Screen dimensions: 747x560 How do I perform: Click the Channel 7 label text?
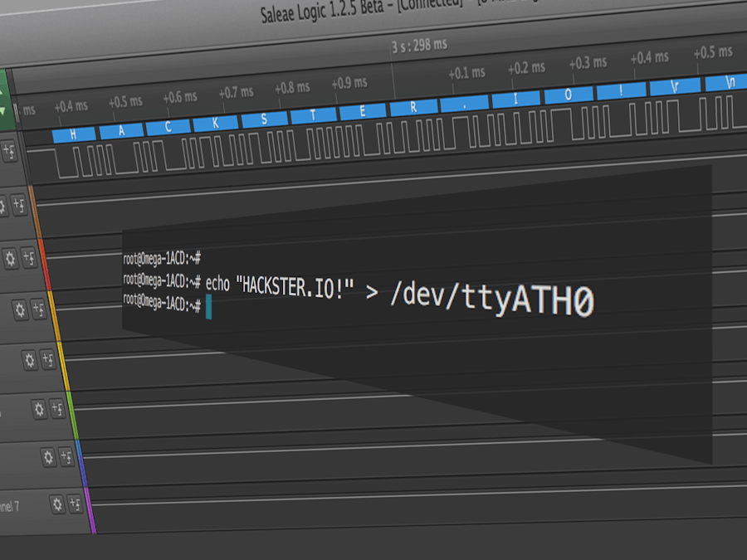click(9, 507)
